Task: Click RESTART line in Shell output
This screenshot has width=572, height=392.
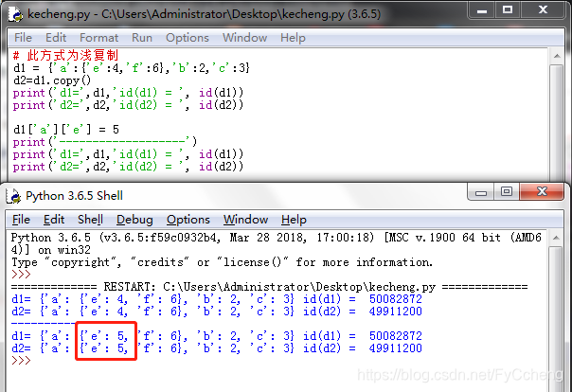Action: coord(270,287)
